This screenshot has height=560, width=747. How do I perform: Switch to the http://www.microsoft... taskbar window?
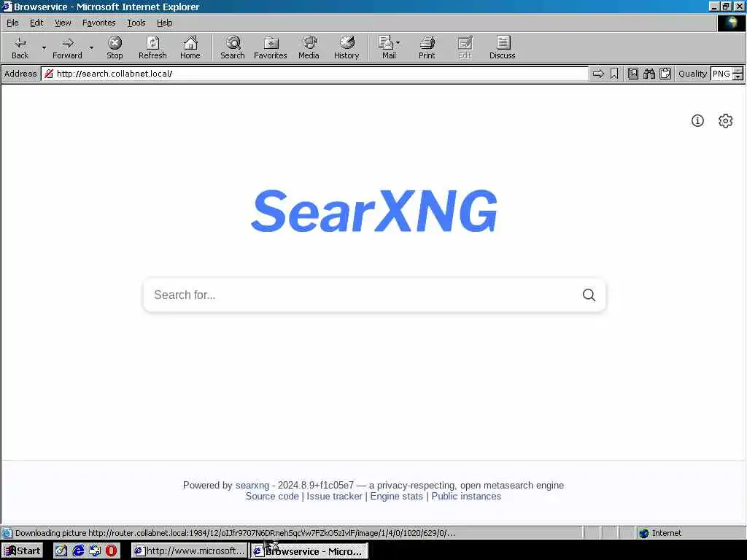[x=190, y=551]
